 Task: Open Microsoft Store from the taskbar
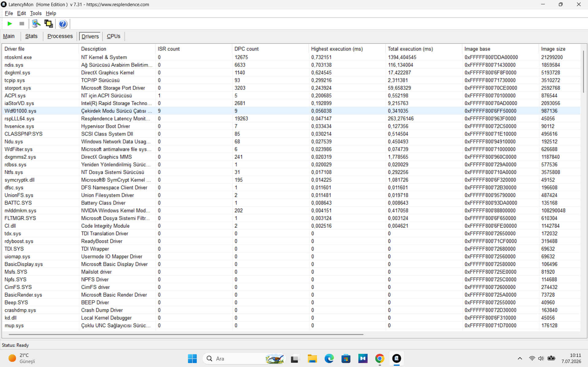pos(346,358)
